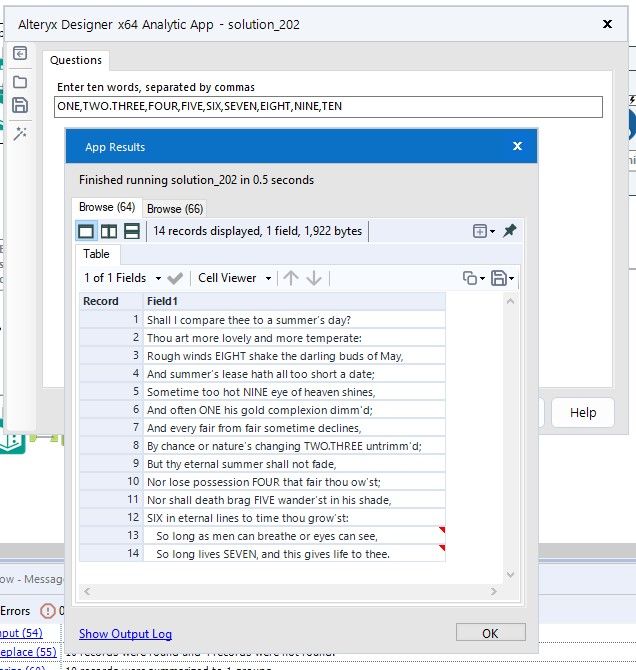This screenshot has width=636, height=670.
Task: Click the Field1 column header
Action: 294,301
